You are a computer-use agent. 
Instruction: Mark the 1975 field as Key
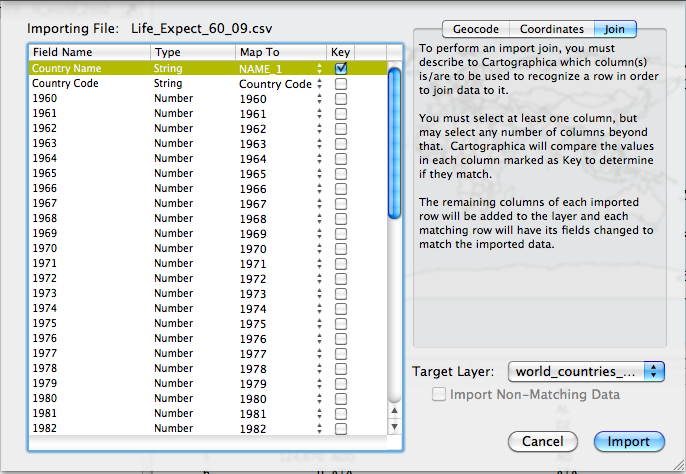click(x=341, y=324)
